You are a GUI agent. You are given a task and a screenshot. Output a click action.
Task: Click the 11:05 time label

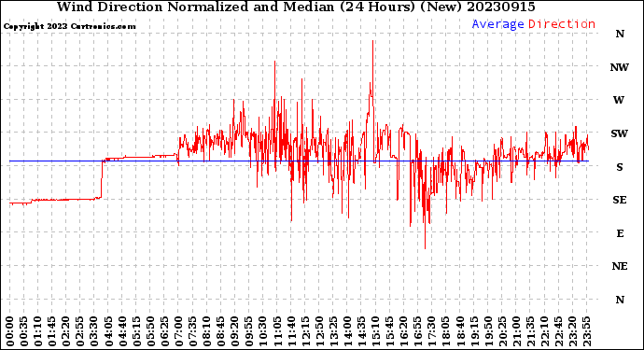click(x=277, y=331)
